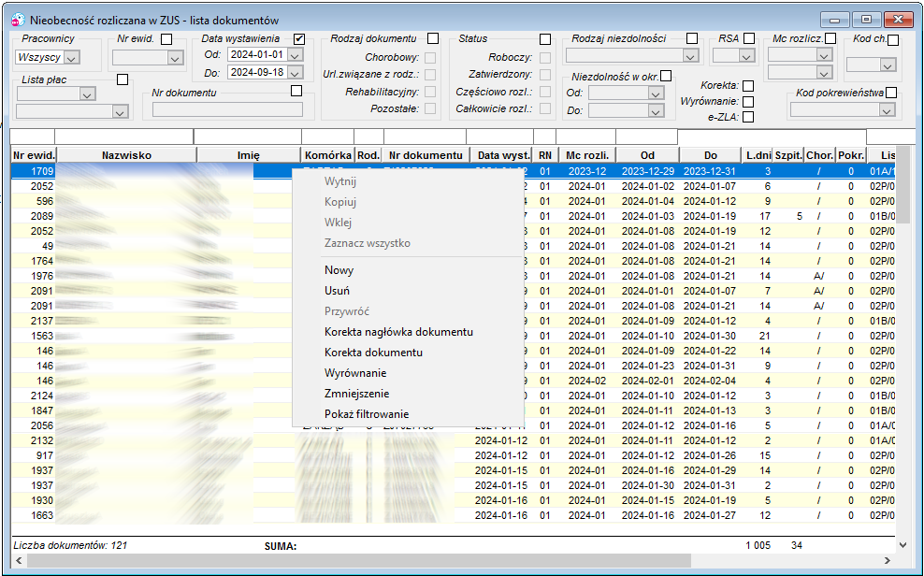
Task: Select Korekta nagłówka dokumentu menu entry
Action: click(x=399, y=332)
